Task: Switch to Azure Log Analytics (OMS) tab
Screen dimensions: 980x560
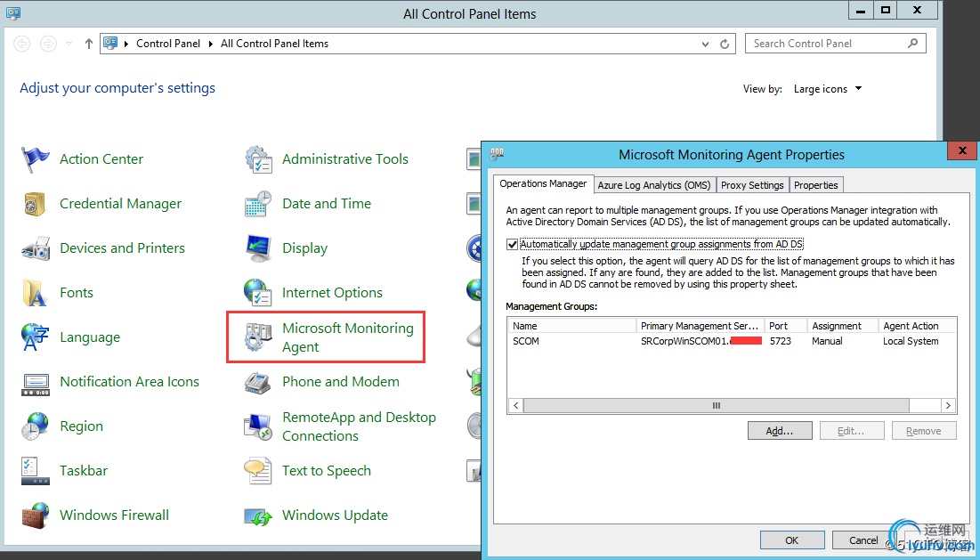Action: click(x=653, y=185)
